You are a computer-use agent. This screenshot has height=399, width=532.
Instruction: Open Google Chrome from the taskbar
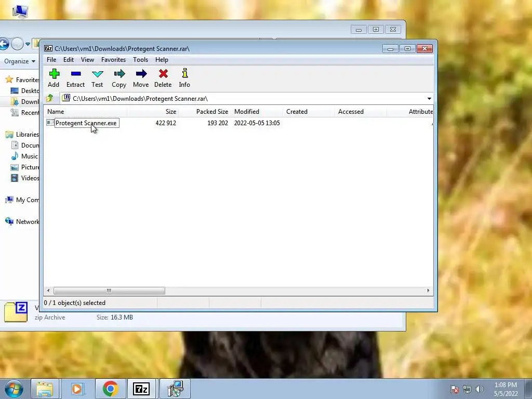(110, 389)
